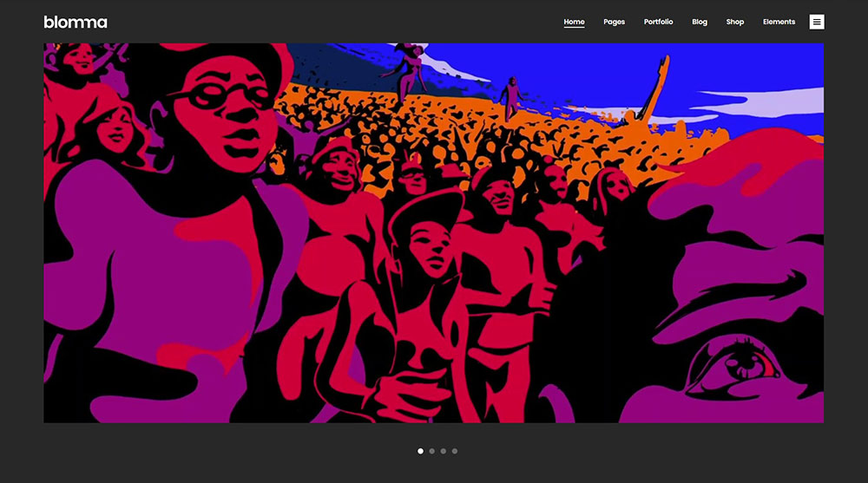Open the hamburger side menu icon
The image size is (868, 483).
click(817, 22)
